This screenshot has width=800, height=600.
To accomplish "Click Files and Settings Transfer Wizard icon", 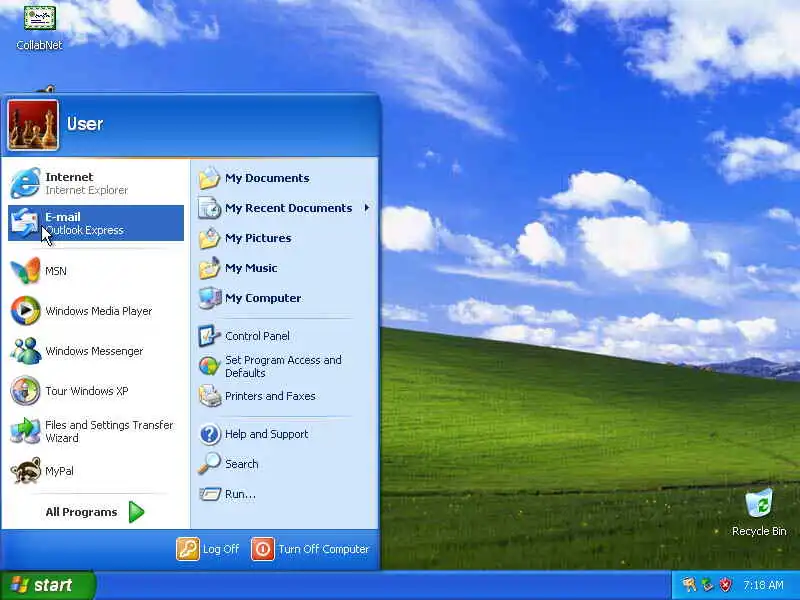I will (x=25, y=431).
